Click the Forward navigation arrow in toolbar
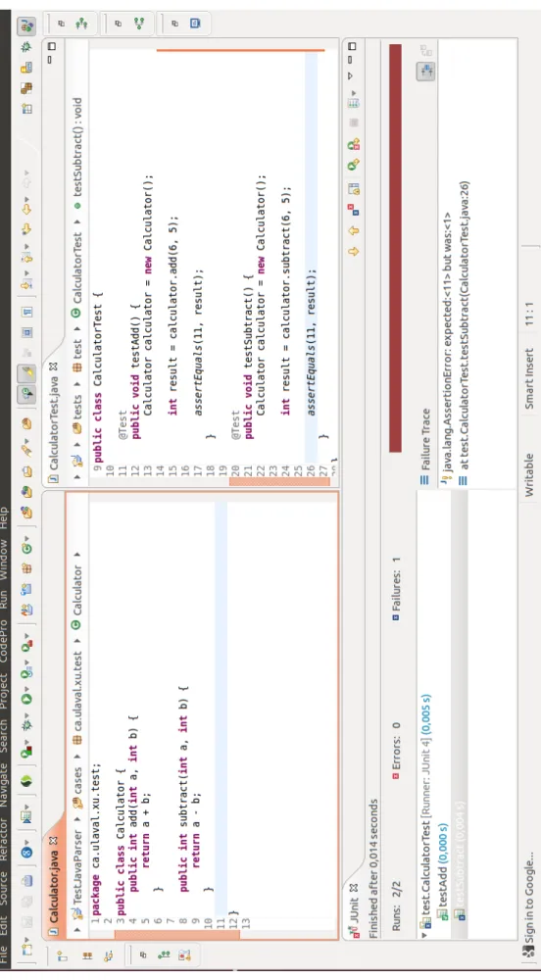This screenshot has height=980, width=541. pos(26,182)
